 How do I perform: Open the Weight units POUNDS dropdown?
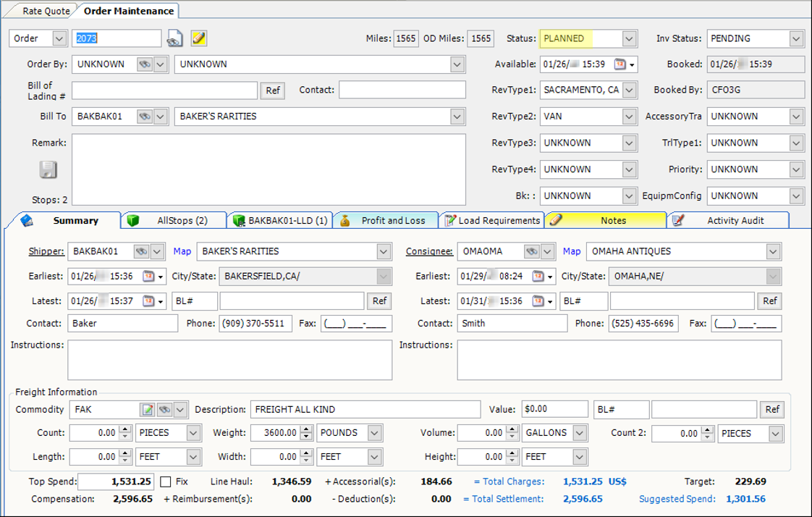click(x=373, y=433)
